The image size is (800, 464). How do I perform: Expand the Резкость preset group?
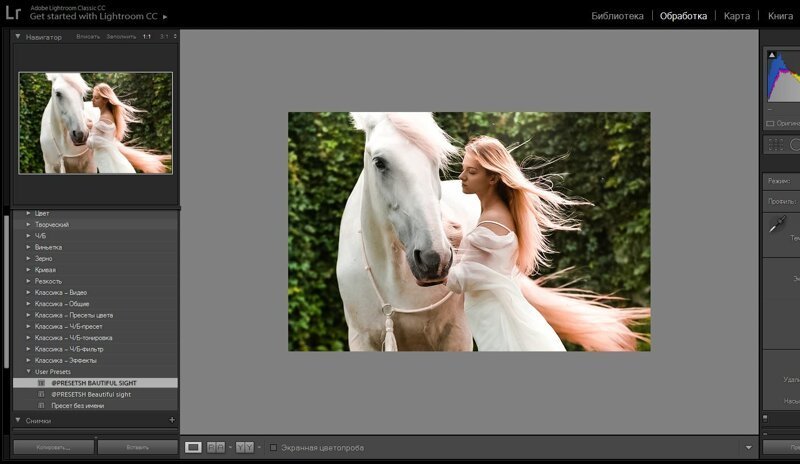29,281
